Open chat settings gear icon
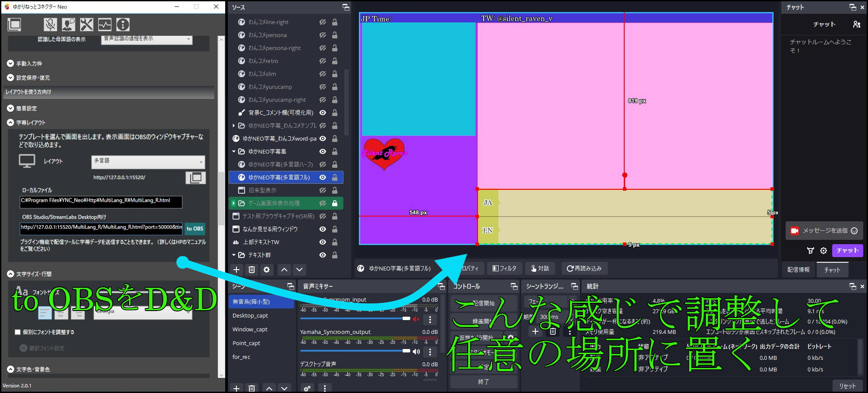This screenshot has height=393, width=868. pyautogui.click(x=824, y=251)
